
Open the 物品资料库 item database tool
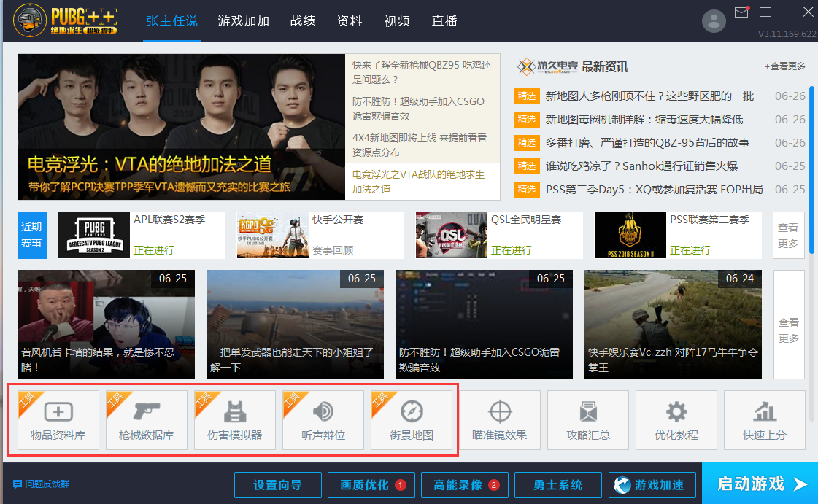click(58, 420)
